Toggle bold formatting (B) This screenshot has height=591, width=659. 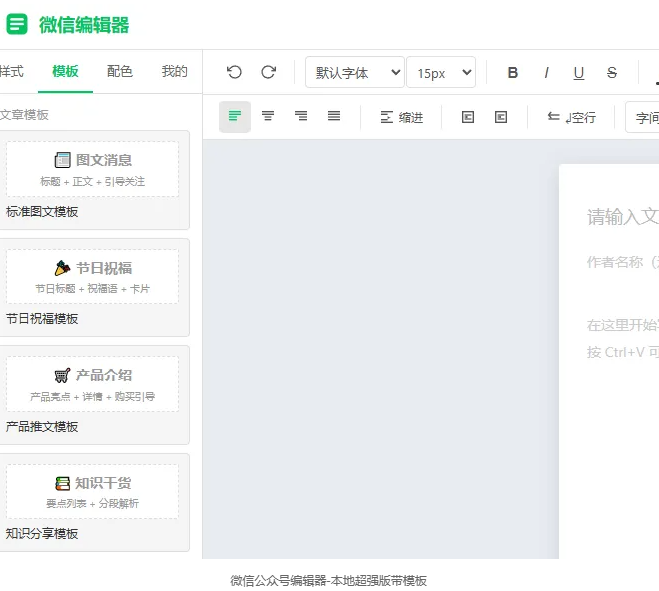click(512, 73)
